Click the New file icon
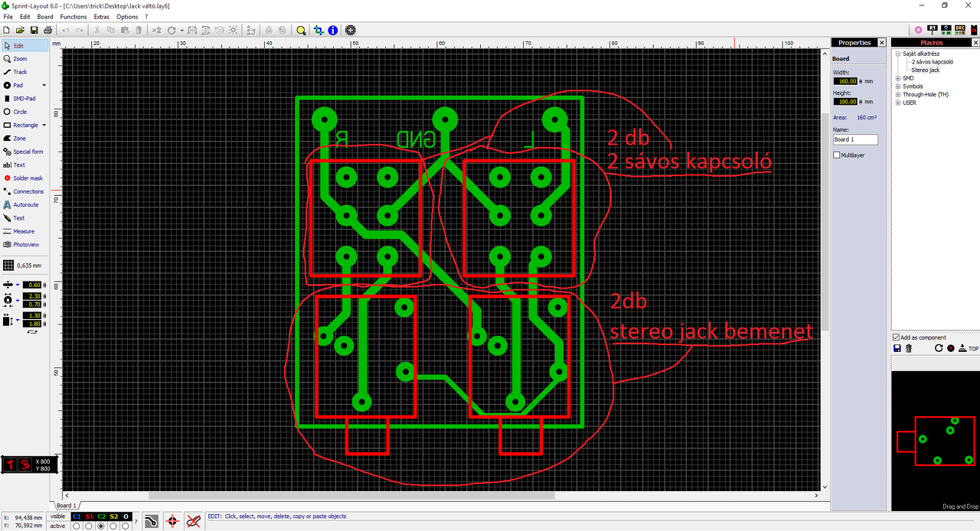 pos(7,30)
